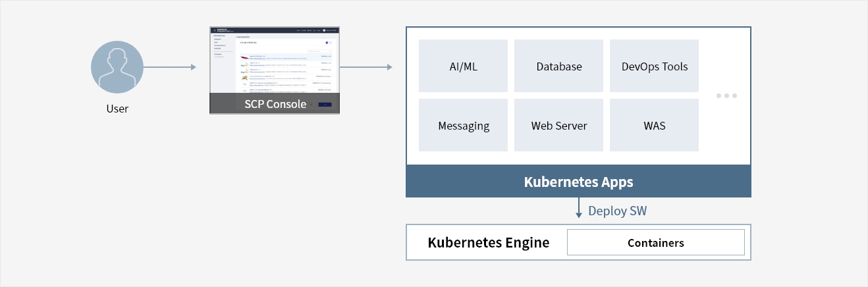
Task: Click the dark header bar in console thumbnail
Action: click(x=275, y=30)
